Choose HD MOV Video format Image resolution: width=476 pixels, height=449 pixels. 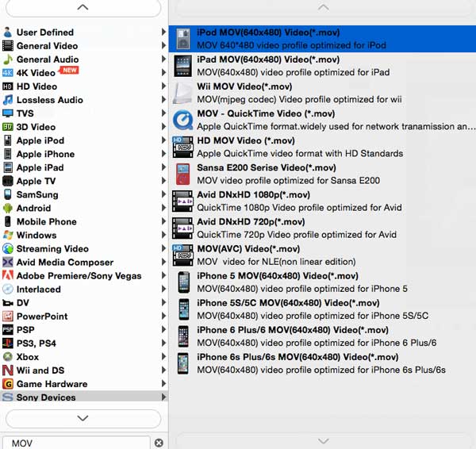[322, 147]
